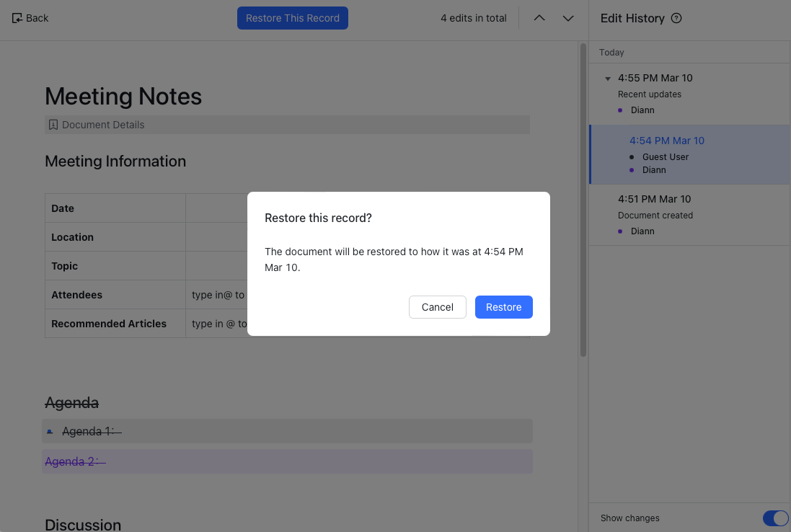Go to previous edit with up chevron
Viewport: 791px width, 532px height.
coord(539,18)
